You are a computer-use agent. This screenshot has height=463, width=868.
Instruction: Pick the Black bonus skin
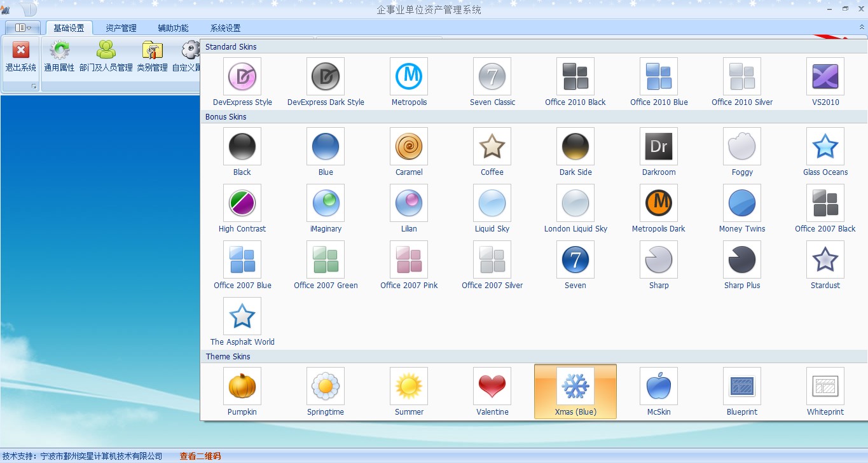tap(242, 152)
